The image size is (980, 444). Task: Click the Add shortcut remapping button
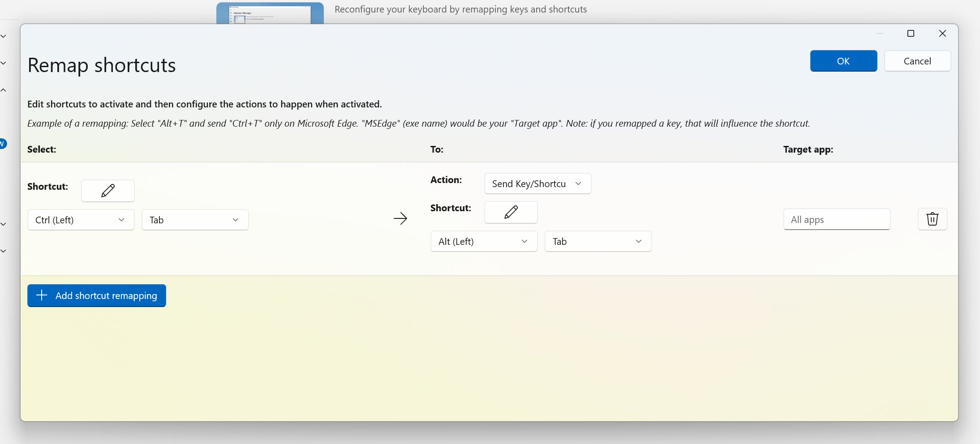[x=96, y=295]
